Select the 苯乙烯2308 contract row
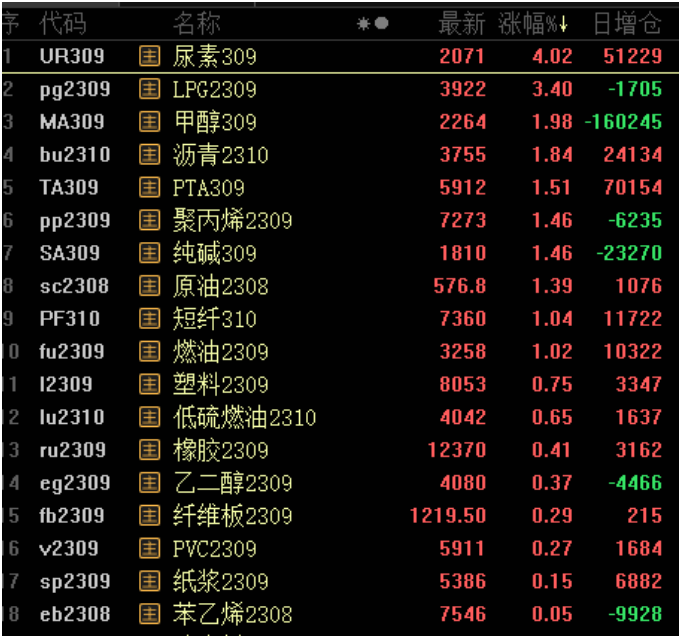Screen dimensions: 682x636 click(x=232, y=614)
